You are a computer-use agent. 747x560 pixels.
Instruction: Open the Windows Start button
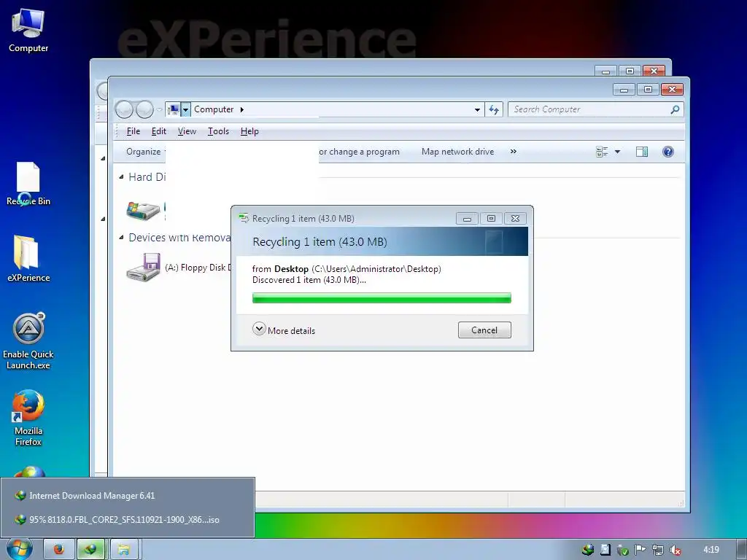(20, 549)
